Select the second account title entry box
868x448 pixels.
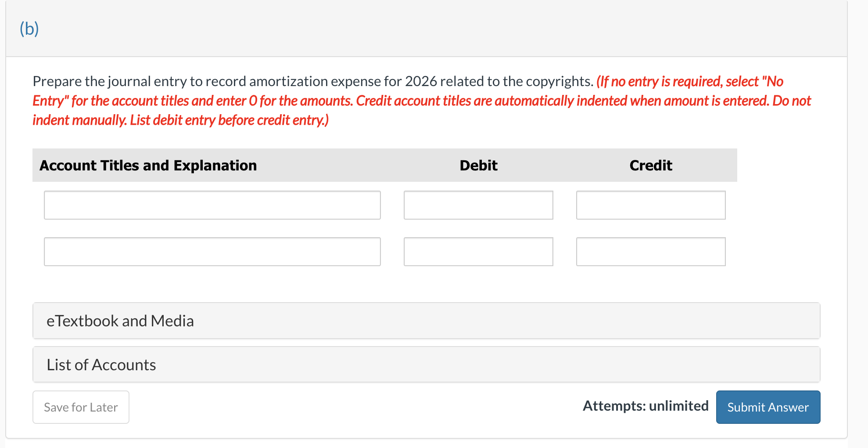(x=212, y=251)
